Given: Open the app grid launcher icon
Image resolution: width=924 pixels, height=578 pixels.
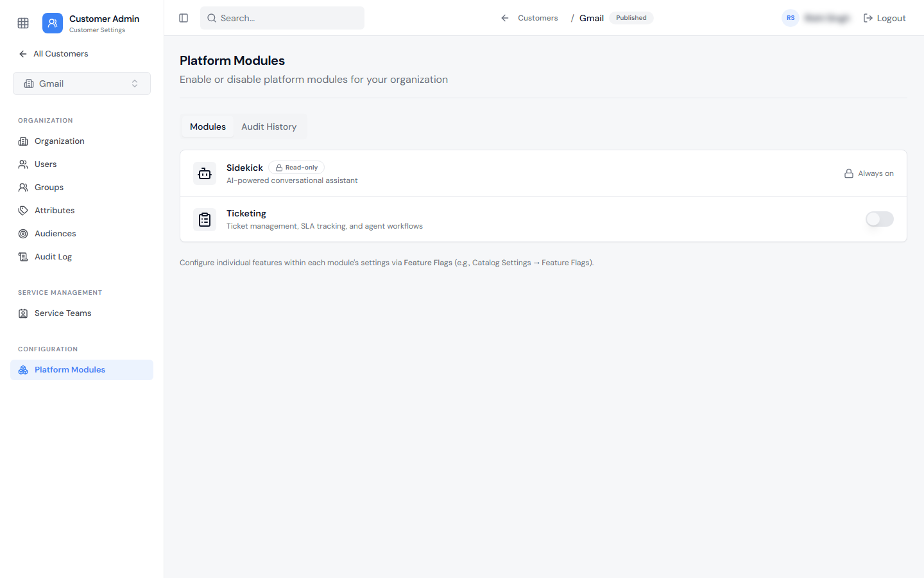Looking at the screenshot, I should tap(23, 23).
